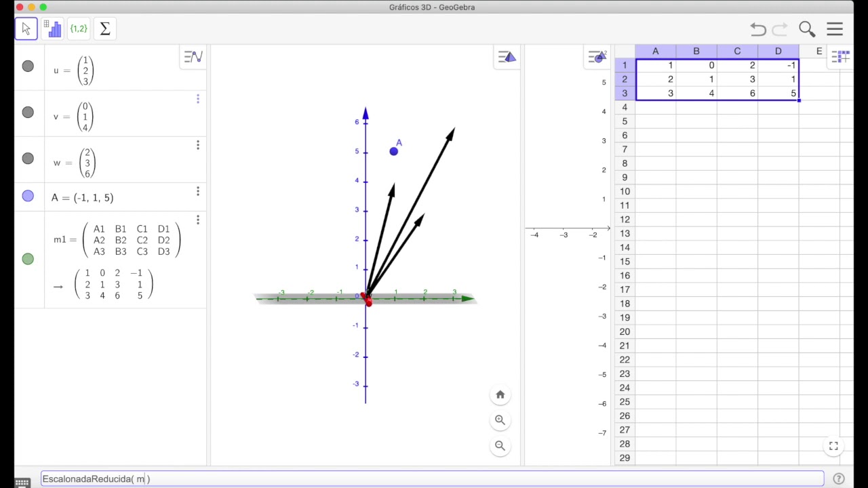Select empty cell A4

click(x=655, y=107)
